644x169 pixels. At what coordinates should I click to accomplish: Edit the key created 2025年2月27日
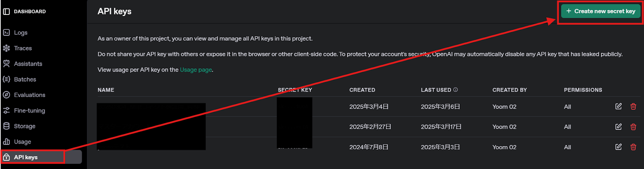(619, 127)
